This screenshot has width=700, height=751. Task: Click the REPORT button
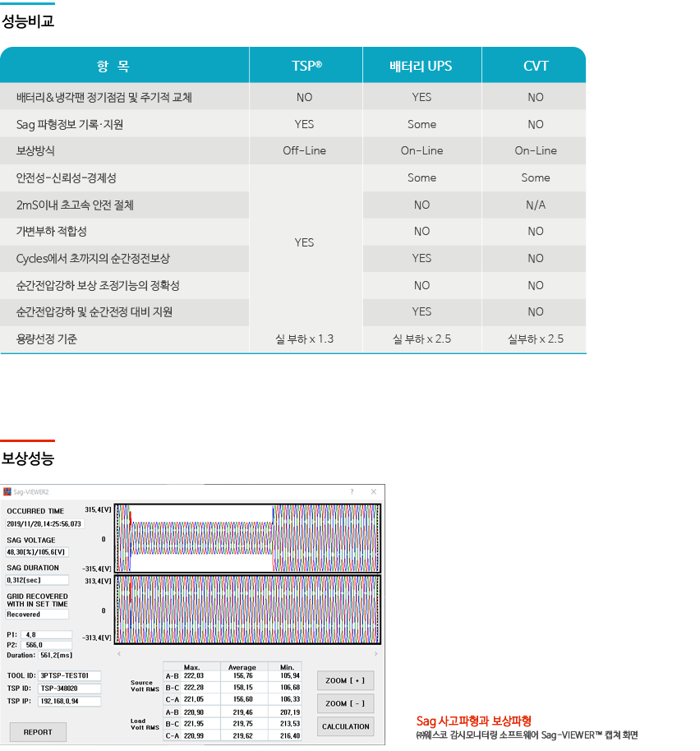tap(38, 731)
